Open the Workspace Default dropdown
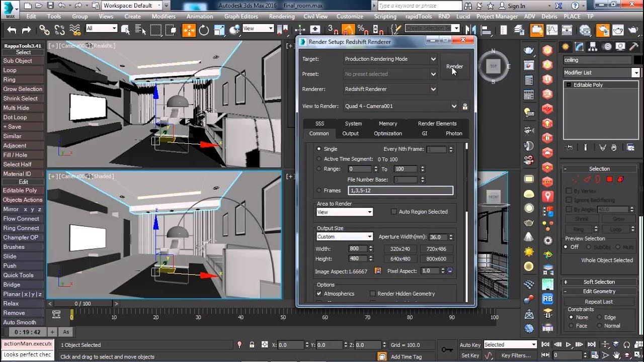 click(131, 6)
